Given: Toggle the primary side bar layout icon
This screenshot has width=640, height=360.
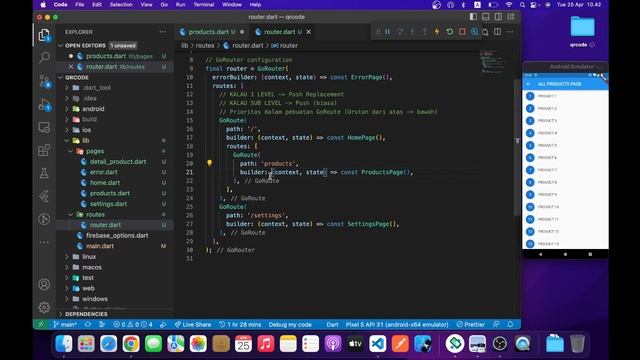Looking at the screenshot, I should (473, 17).
